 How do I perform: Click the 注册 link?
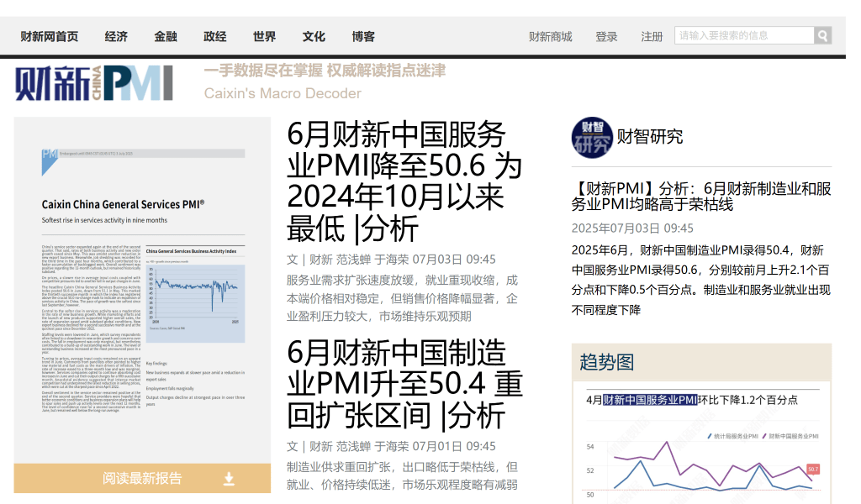(652, 36)
